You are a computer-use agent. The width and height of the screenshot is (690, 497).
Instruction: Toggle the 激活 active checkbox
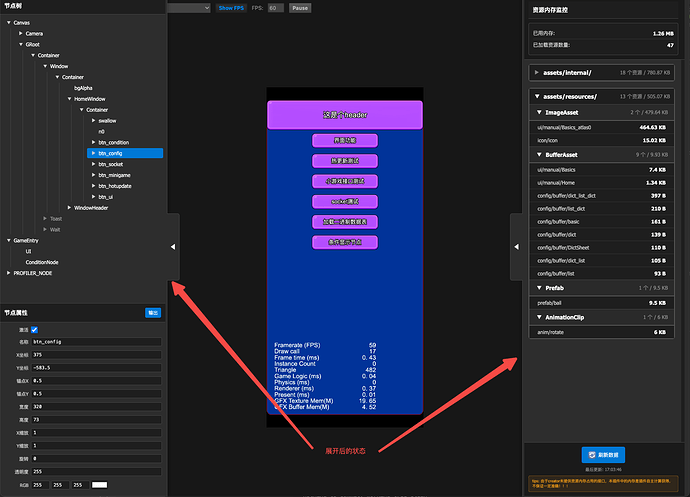[34, 330]
